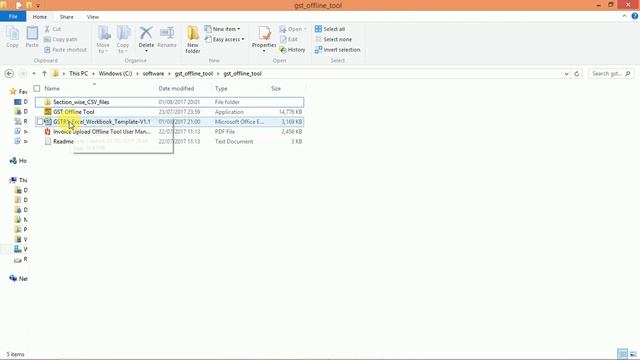Open the Copy to menu
This screenshot has width=640, height=360.
point(123,40)
